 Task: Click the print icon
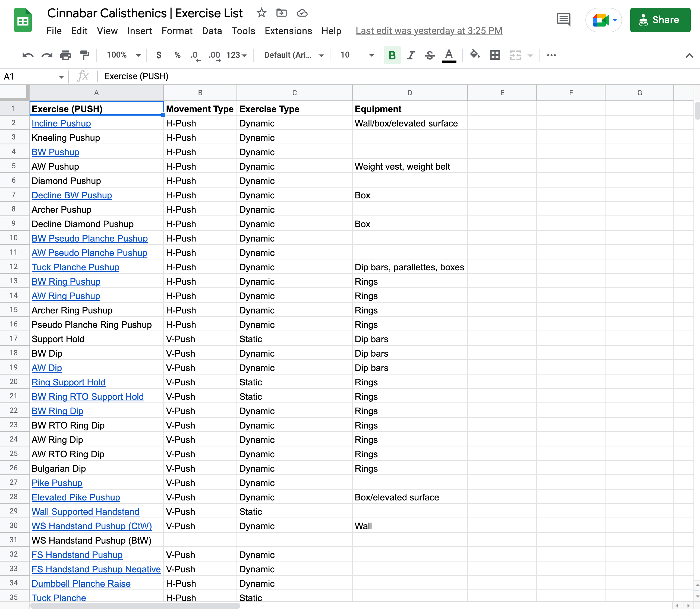click(65, 55)
